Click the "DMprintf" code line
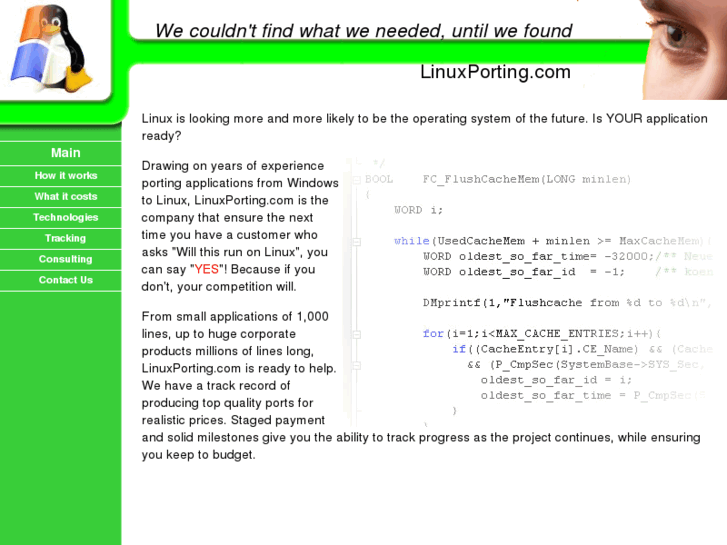The height and width of the screenshot is (545, 727). coord(567,303)
